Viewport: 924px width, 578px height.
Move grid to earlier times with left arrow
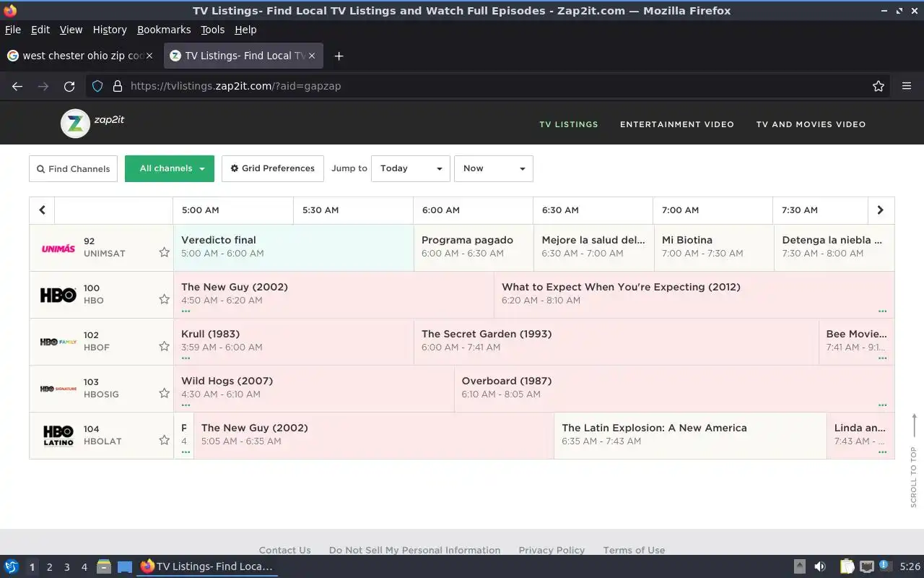[x=42, y=210]
